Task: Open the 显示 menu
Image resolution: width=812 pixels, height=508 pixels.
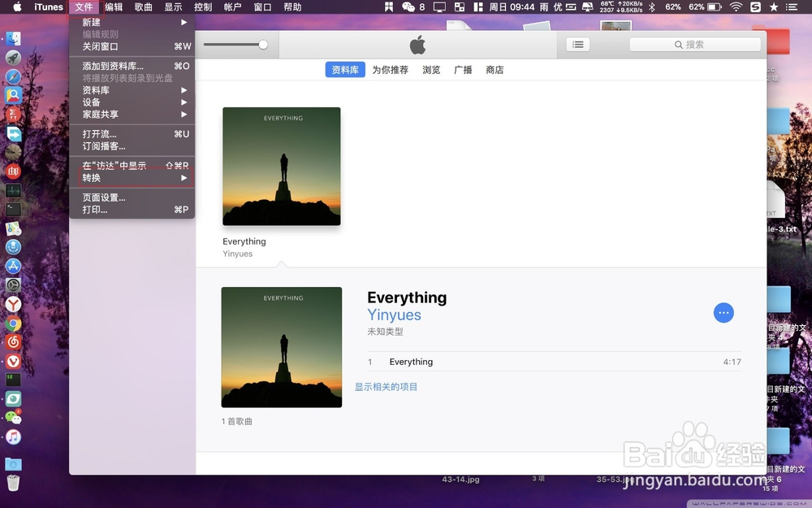Action: [x=173, y=7]
